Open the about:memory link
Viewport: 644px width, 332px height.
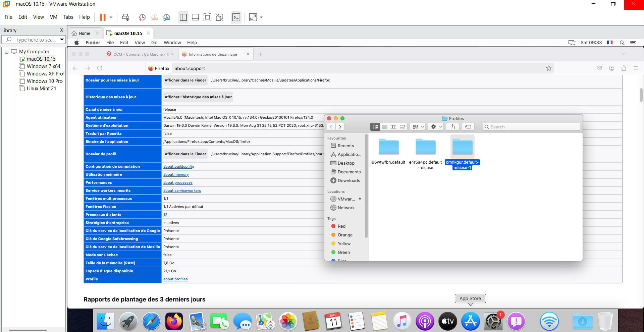(x=176, y=174)
